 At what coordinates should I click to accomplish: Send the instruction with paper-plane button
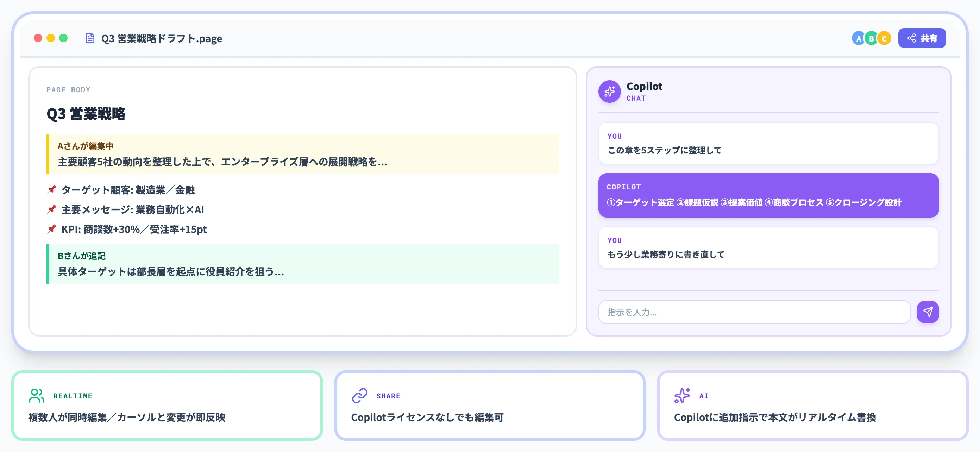tap(928, 312)
